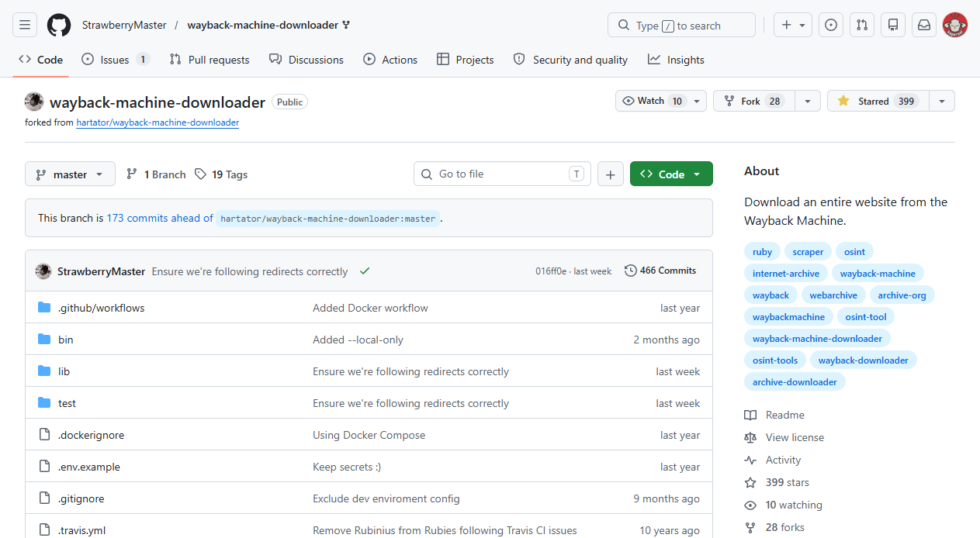This screenshot has height=538, width=980.
Task: Switch to the Insights tab
Action: pos(676,60)
